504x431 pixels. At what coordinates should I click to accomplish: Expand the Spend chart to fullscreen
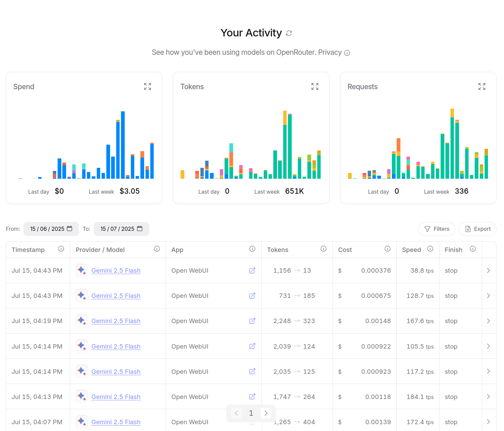pos(148,86)
